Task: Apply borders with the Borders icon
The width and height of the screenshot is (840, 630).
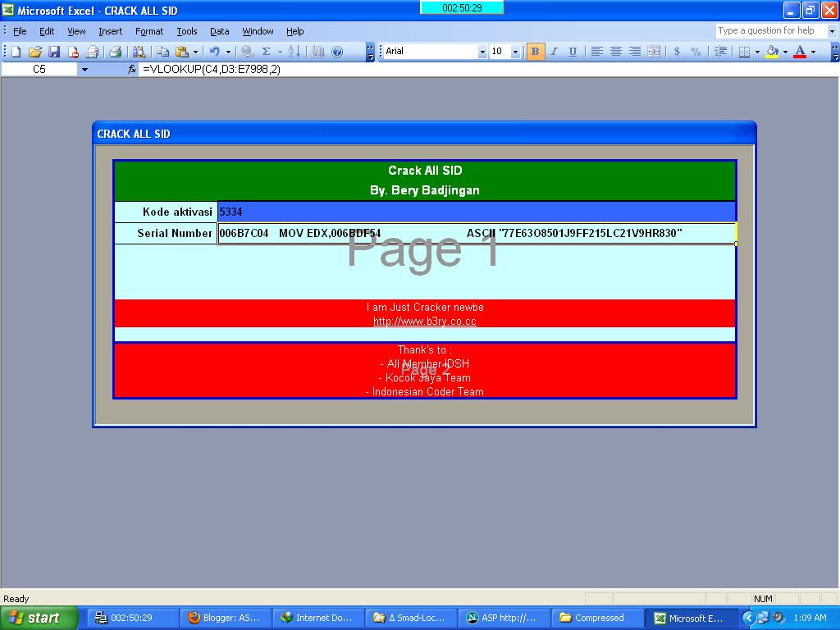Action: tap(744, 52)
